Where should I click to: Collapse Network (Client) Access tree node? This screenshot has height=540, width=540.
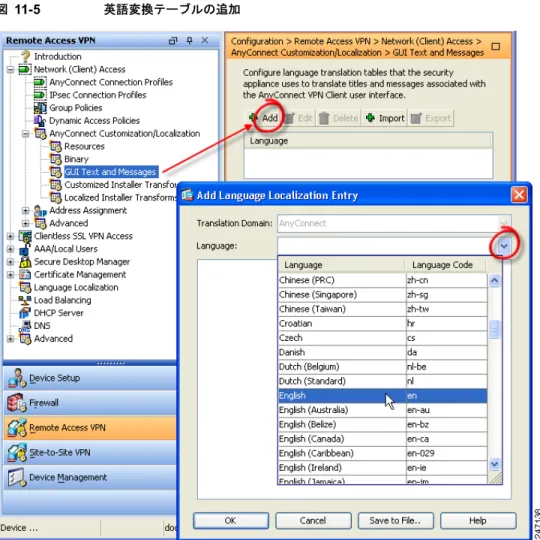pos(10,70)
